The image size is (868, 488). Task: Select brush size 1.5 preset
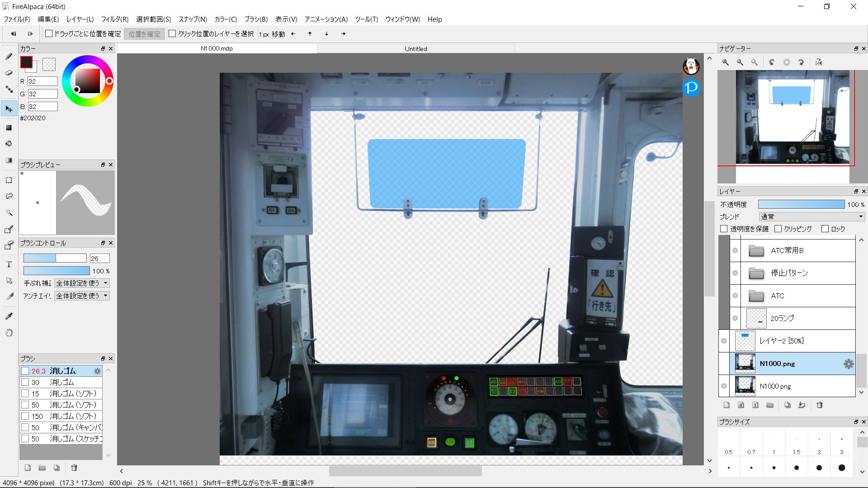tap(797, 445)
